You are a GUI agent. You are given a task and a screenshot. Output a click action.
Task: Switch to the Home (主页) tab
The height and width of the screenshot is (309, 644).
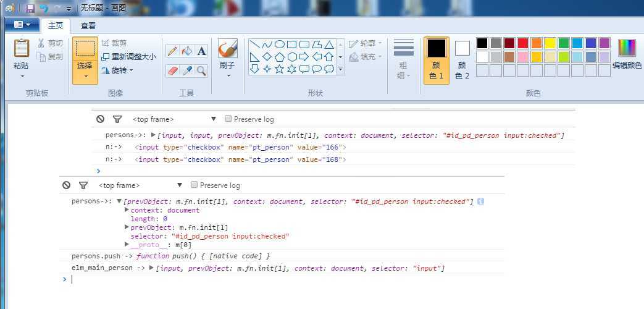coord(56,25)
